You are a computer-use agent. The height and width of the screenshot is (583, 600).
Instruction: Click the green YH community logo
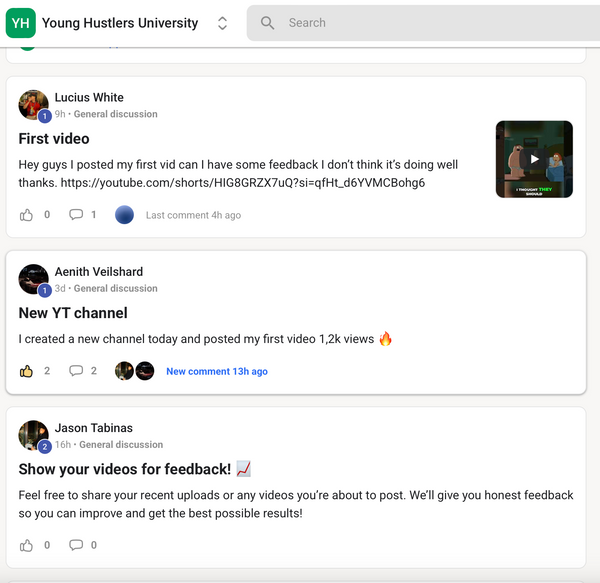point(21,22)
